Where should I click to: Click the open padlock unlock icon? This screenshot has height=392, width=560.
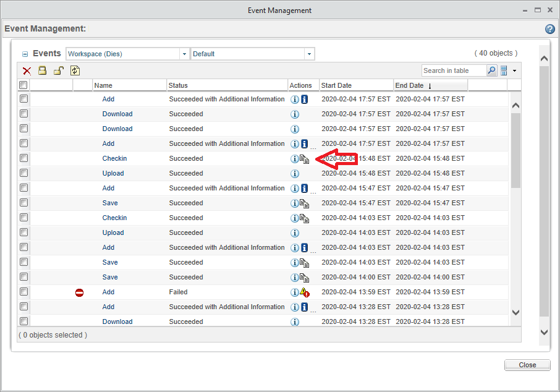(58, 71)
